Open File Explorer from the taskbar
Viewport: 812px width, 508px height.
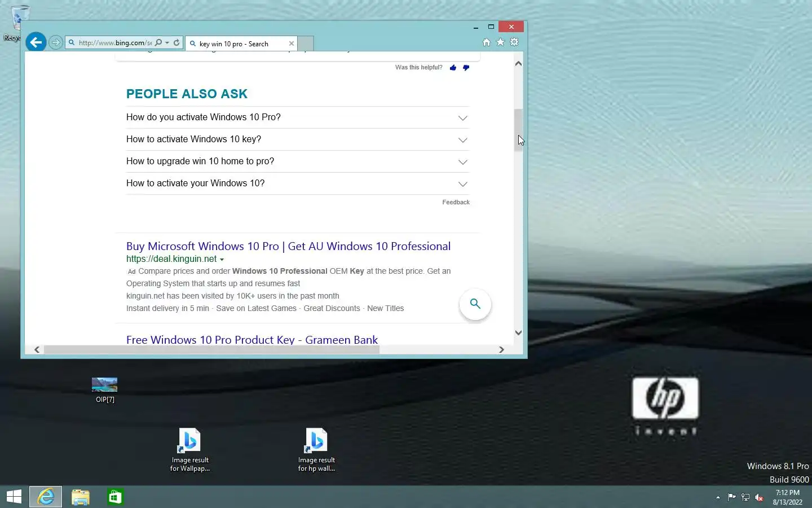[x=81, y=497]
